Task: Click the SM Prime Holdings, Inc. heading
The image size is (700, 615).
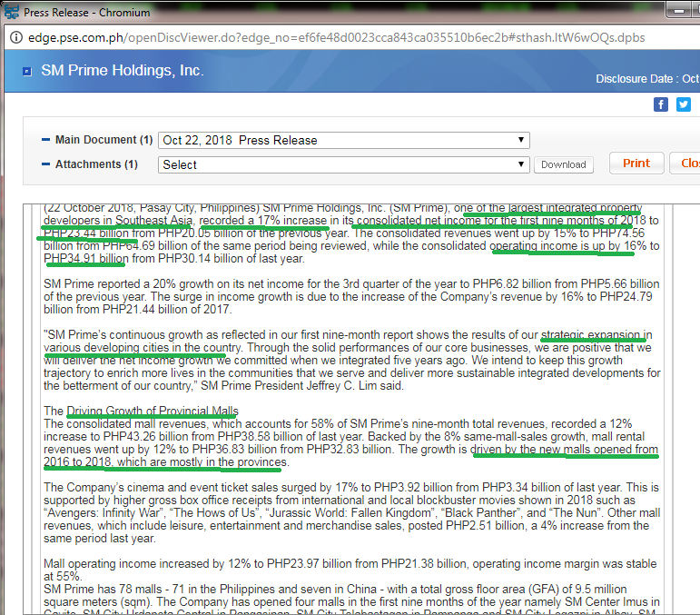Action: click(123, 71)
